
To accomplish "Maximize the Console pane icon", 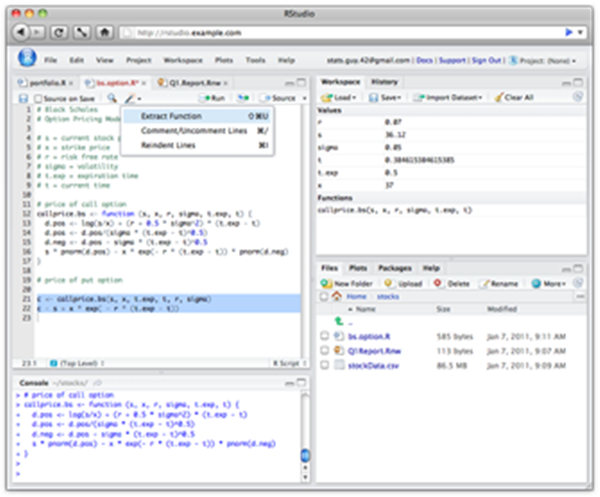I will click(302, 382).
